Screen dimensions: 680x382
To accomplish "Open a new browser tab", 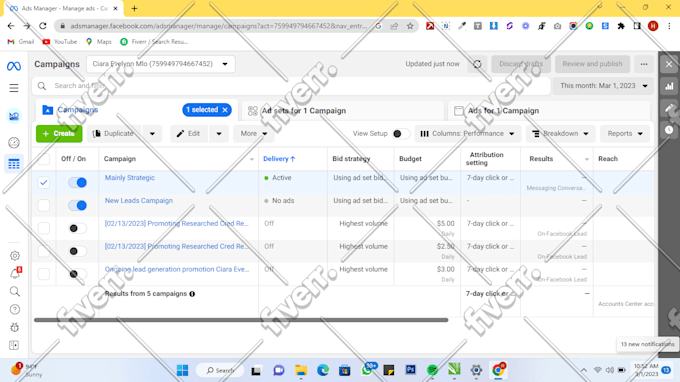I will [134, 8].
